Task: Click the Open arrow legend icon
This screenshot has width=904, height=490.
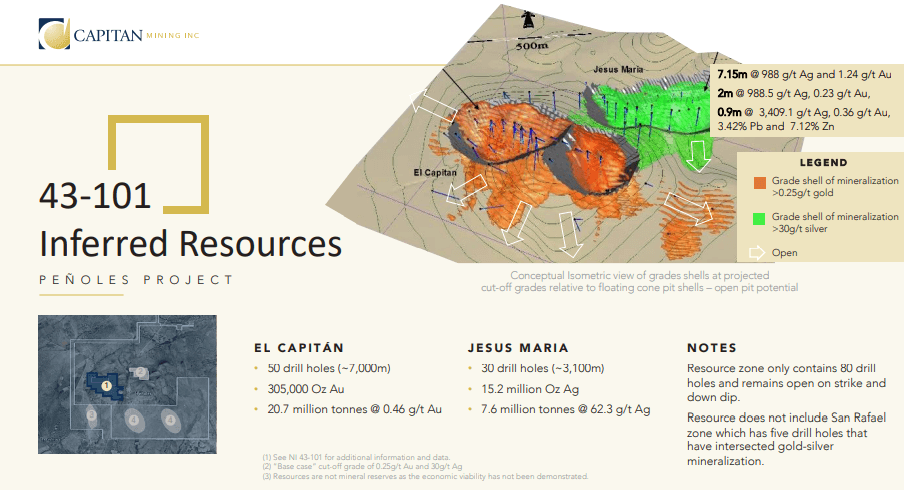Action: coord(756,252)
